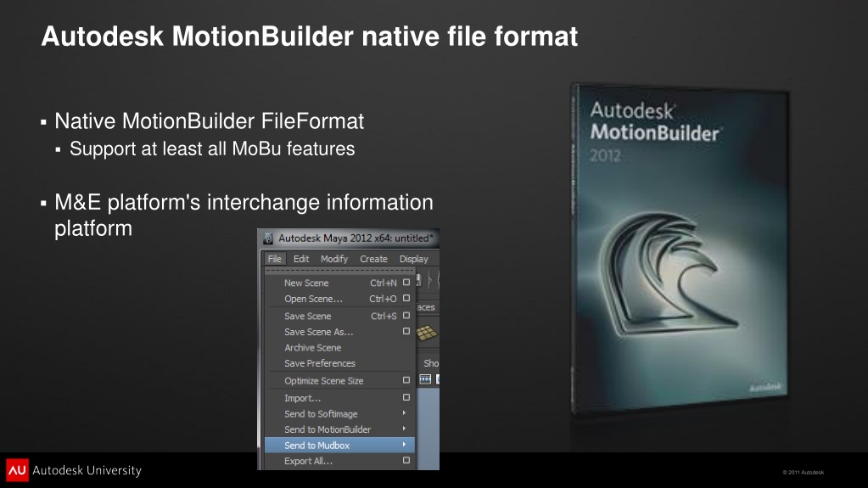The width and height of the screenshot is (868, 488).
Task: Click the slide title 'Autodesk MotionBuilder native file format'
Action: coord(310,36)
